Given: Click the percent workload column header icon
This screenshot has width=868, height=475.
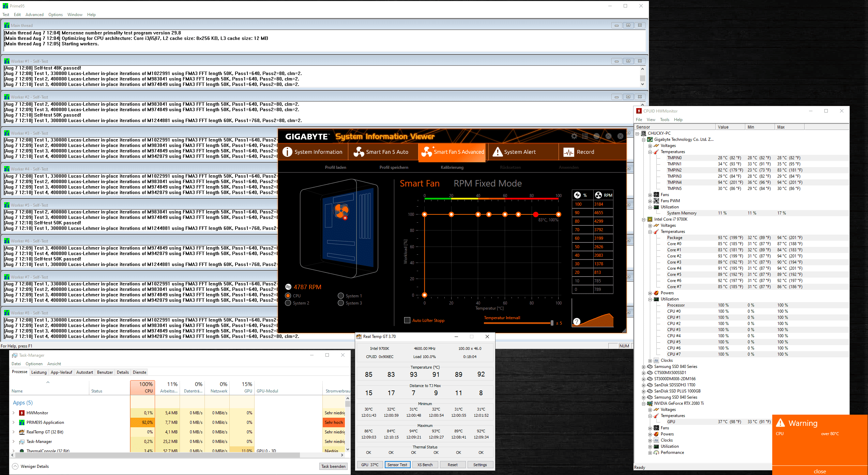Looking at the screenshot, I should 577,195.
